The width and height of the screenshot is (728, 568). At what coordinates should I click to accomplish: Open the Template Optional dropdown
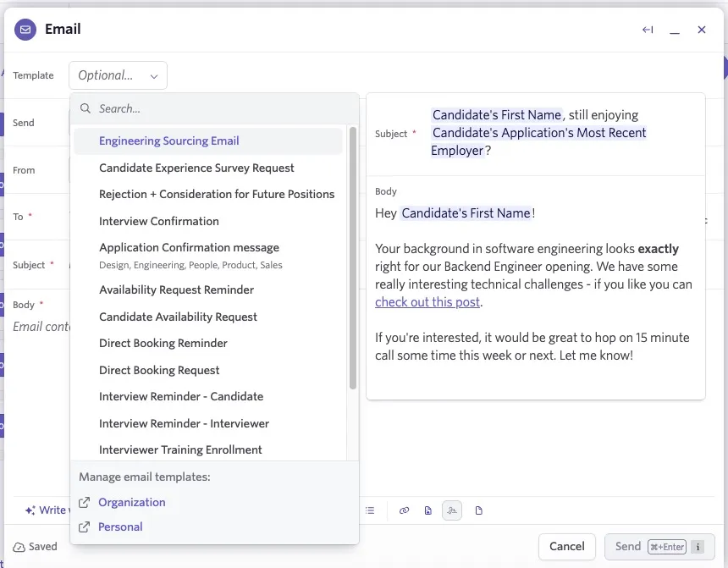pyautogui.click(x=118, y=75)
